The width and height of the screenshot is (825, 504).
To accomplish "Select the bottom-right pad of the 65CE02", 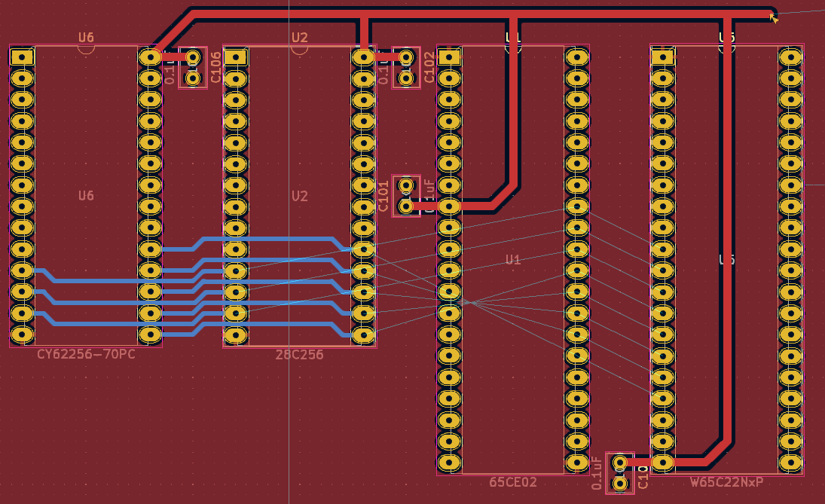I will coord(577,463).
